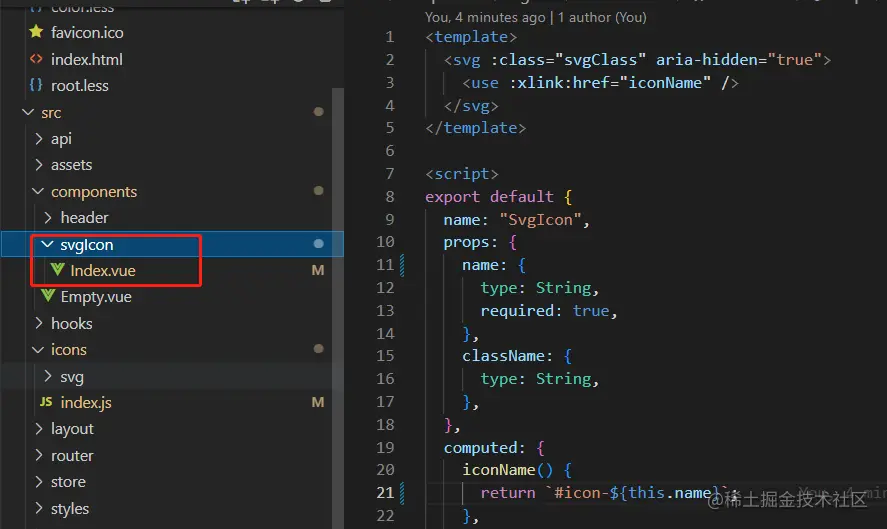Place cursor on opening template tag
Viewport: 887px width, 529px height.
click(x=471, y=37)
